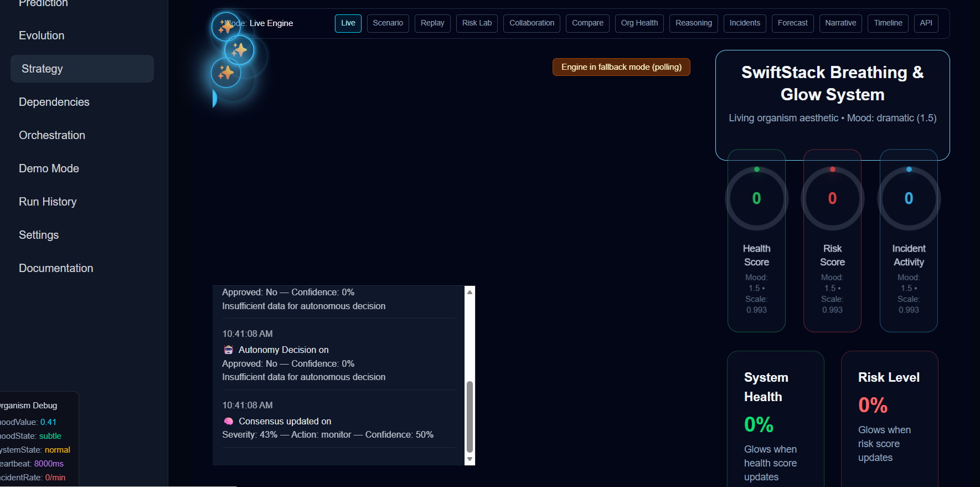Click the Health Score label

click(756, 255)
